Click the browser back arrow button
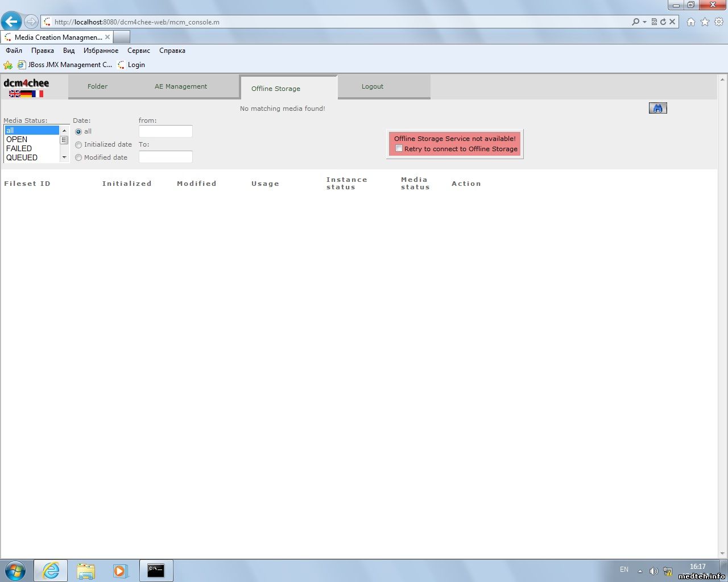Image resolution: width=728 pixels, height=582 pixels. click(11, 22)
